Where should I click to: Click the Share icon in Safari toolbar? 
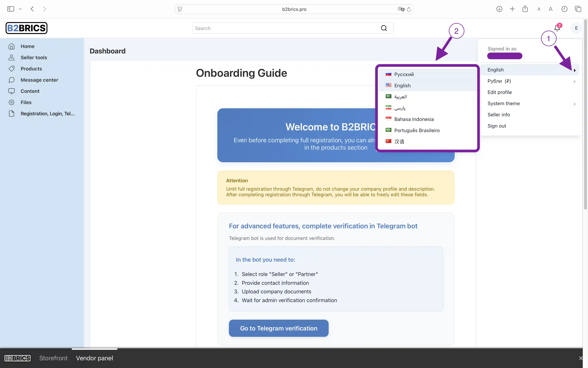point(525,9)
